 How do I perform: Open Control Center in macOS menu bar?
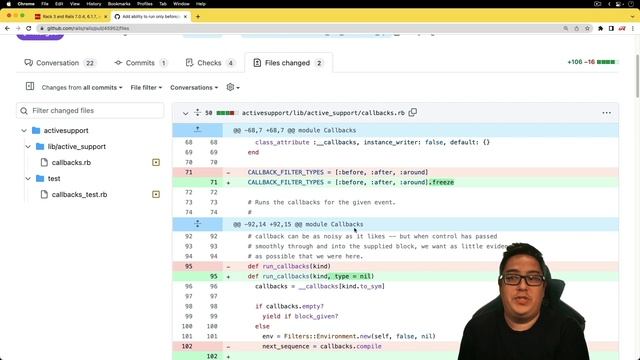click(x=619, y=4)
